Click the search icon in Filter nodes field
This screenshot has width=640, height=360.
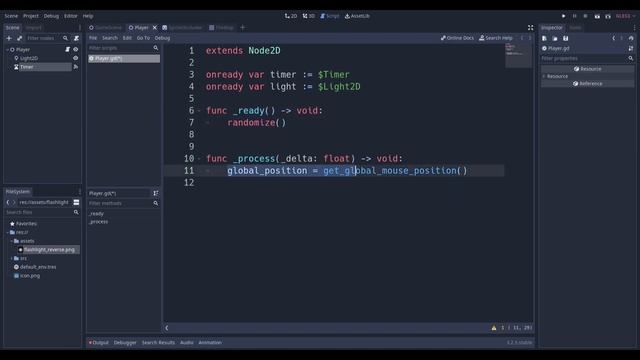(x=65, y=38)
